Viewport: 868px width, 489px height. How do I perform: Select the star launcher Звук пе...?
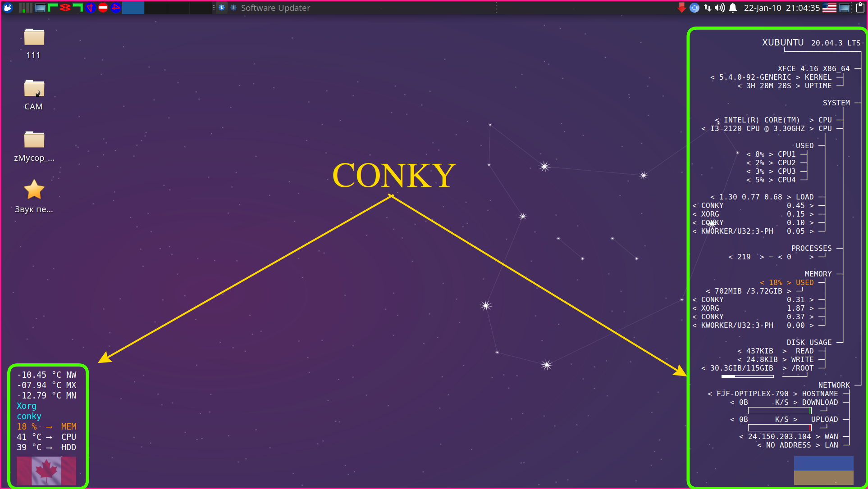coord(34,197)
